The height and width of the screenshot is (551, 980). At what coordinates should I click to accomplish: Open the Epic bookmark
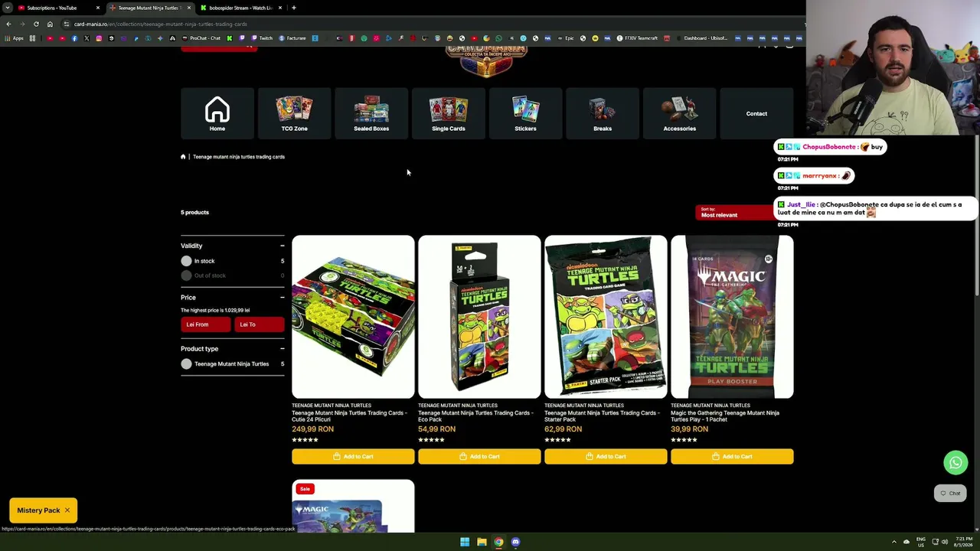point(566,38)
